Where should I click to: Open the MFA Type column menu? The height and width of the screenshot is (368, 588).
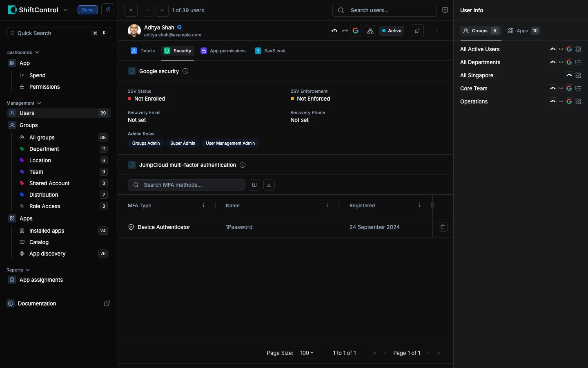click(x=203, y=205)
